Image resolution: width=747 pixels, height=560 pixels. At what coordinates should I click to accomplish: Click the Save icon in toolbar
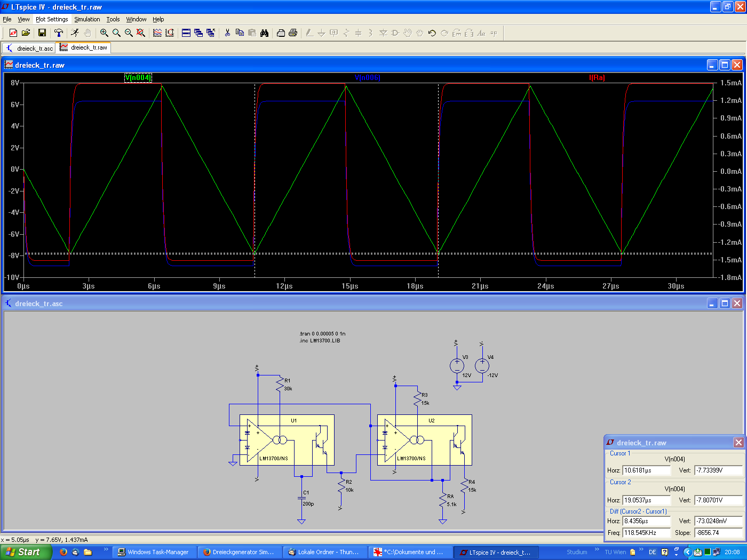(42, 33)
